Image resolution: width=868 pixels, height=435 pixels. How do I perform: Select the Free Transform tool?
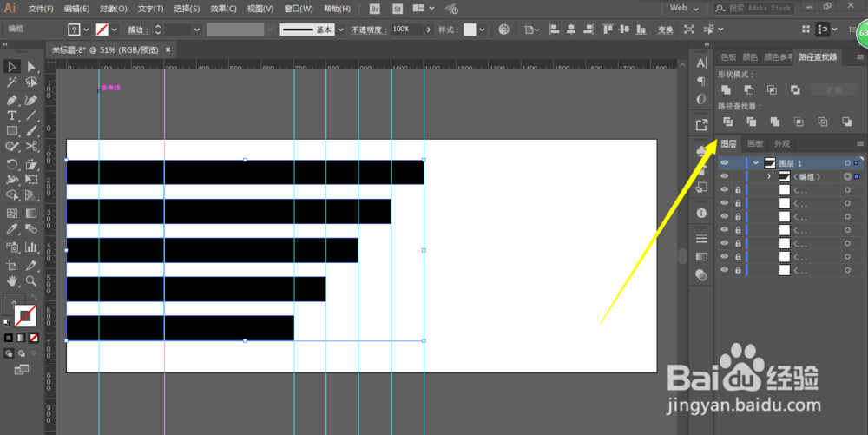[31, 180]
